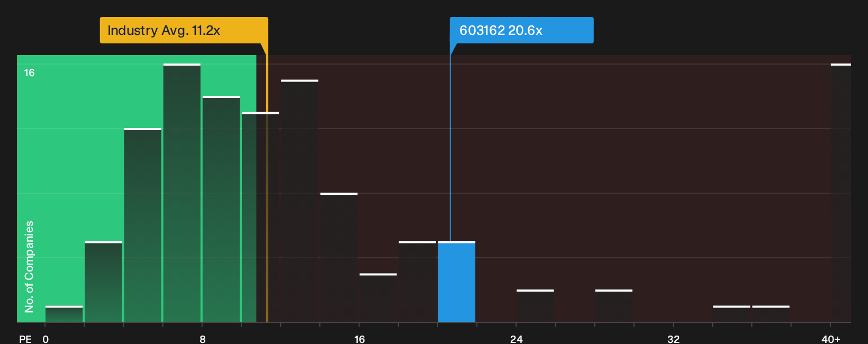Click the 'PE' axis label
The width and height of the screenshot is (868, 344).
pyautogui.click(x=25, y=339)
